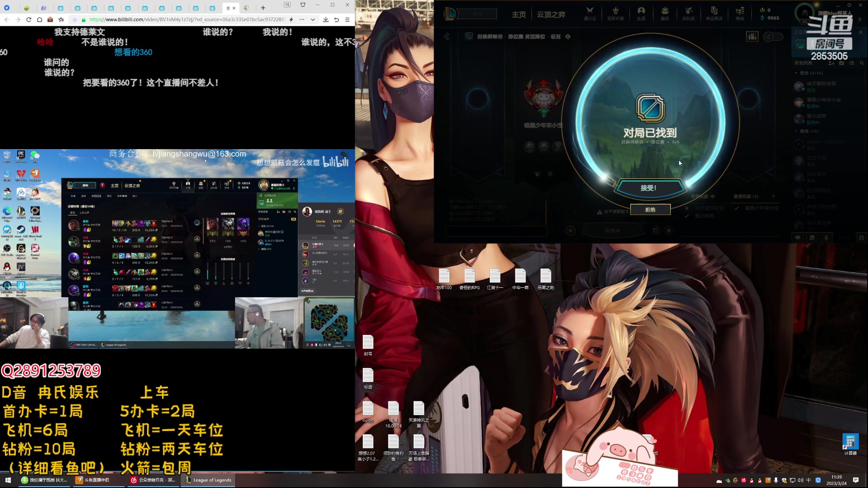Viewport: 868px width, 488px height.
Task: Open the opgg desktop file
Action: (368, 412)
